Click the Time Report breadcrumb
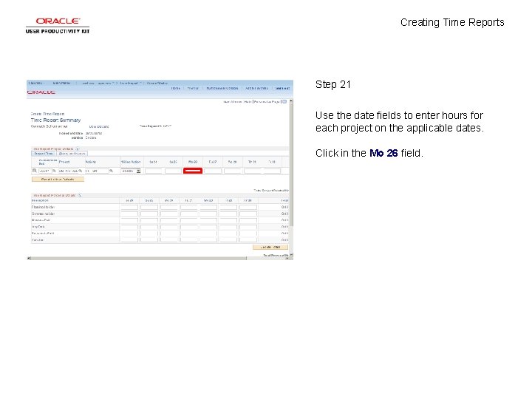Viewport: 532px width, 399px height. [129, 83]
